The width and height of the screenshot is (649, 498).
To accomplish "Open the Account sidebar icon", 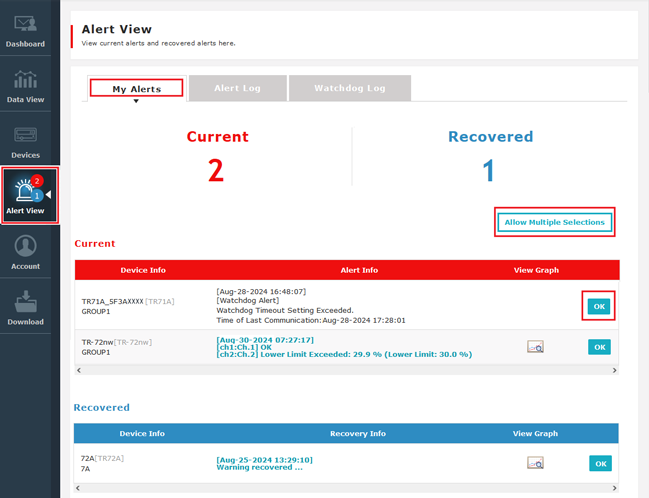I will (25, 252).
